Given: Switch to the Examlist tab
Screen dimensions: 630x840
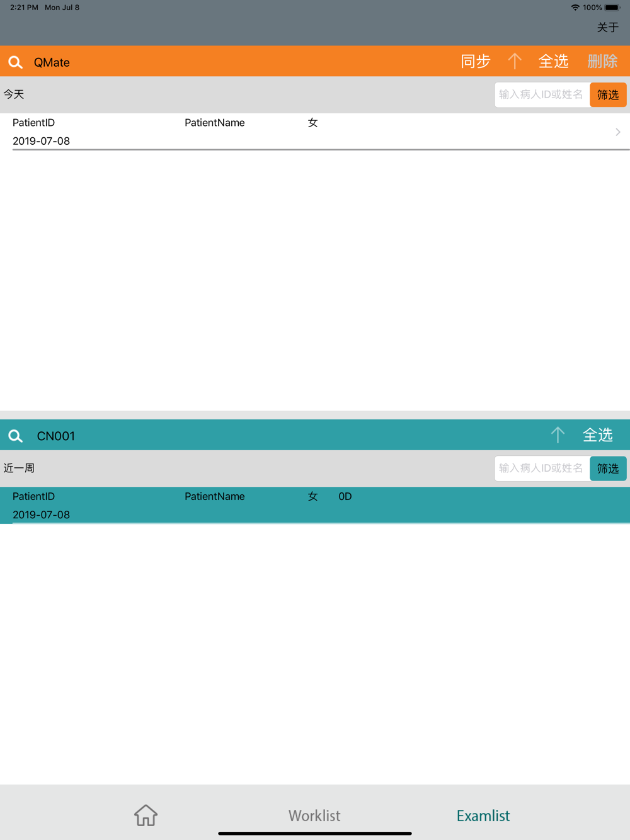Looking at the screenshot, I should (483, 815).
